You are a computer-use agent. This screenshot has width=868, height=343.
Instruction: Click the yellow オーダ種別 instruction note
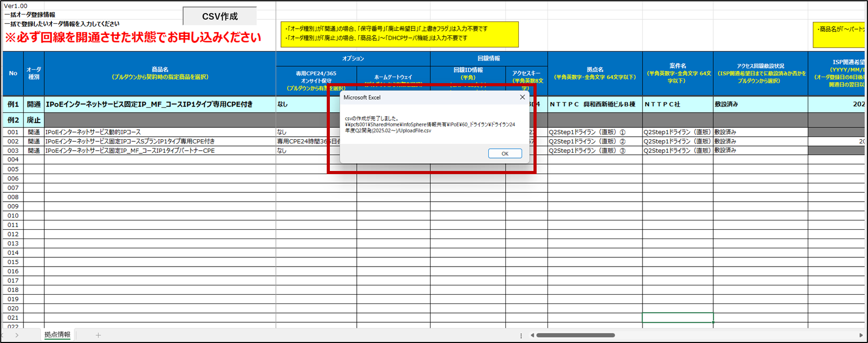[x=399, y=34]
